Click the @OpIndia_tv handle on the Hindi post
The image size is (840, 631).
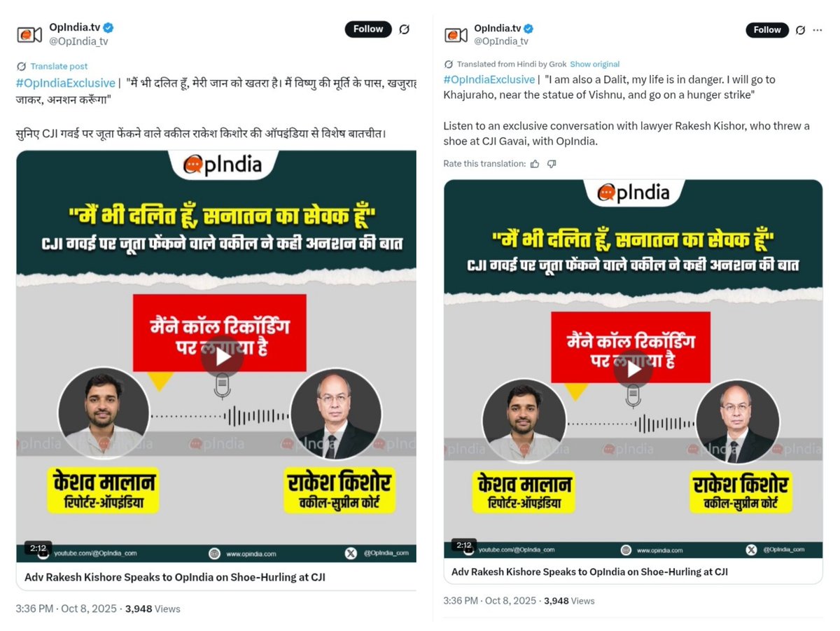click(78, 41)
